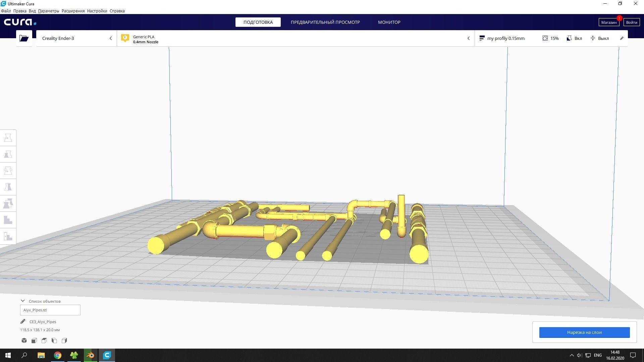
Task: Switch to right side view cube icon
Action: [64, 341]
